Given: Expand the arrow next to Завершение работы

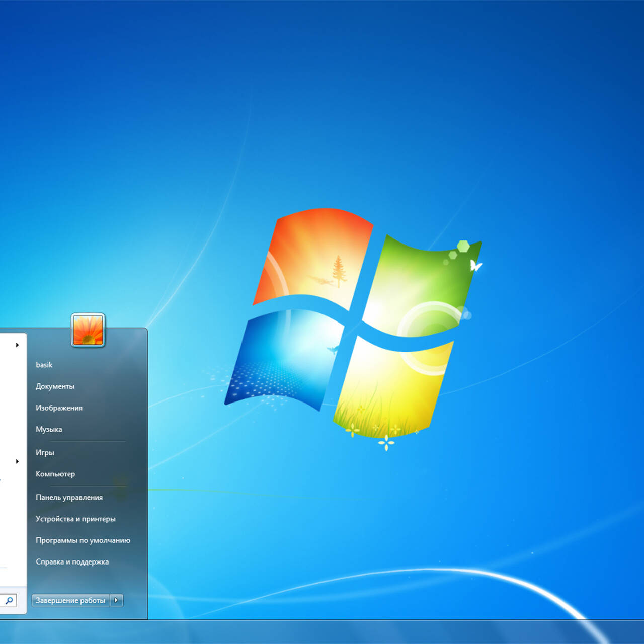Looking at the screenshot, I should tap(116, 600).
